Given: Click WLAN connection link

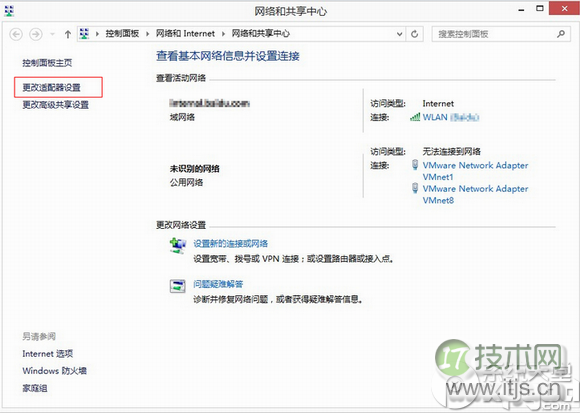Looking at the screenshot, I should coord(451,117).
